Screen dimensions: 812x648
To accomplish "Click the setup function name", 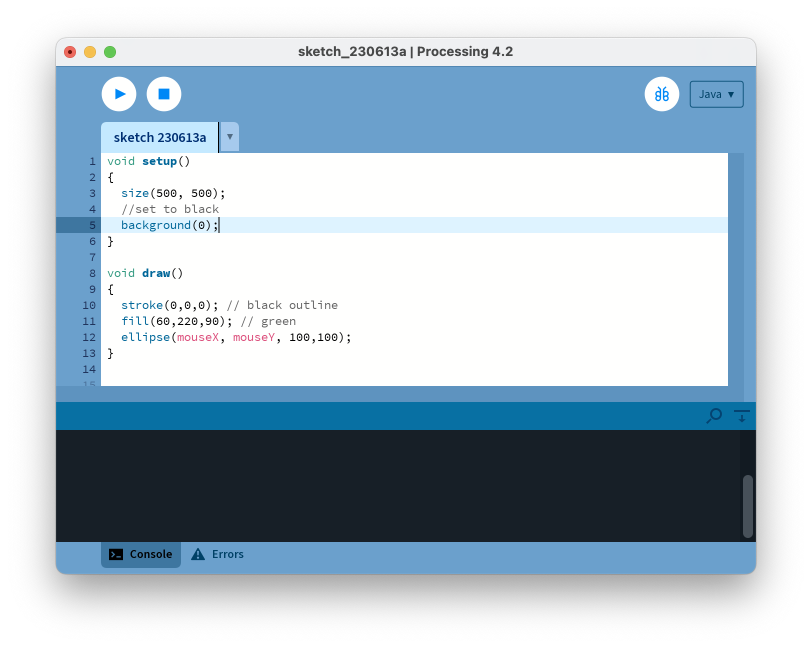I will point(159,161).
